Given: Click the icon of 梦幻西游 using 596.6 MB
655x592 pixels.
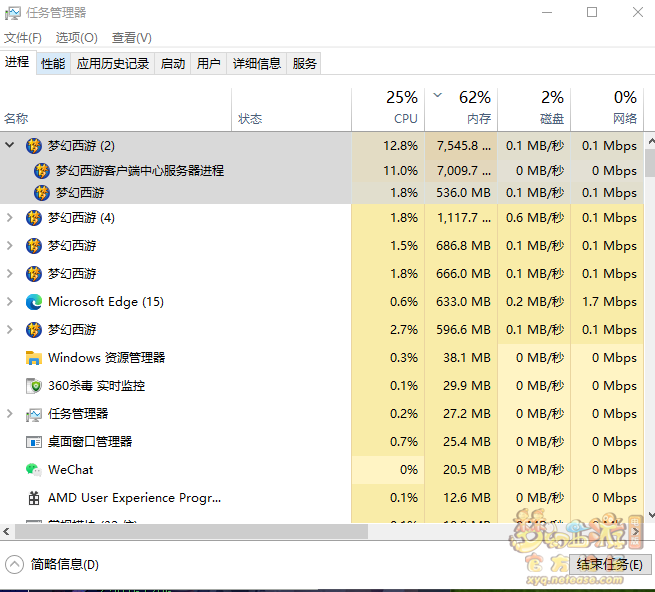Looking at the screenshot, I should tap(34, 330).
